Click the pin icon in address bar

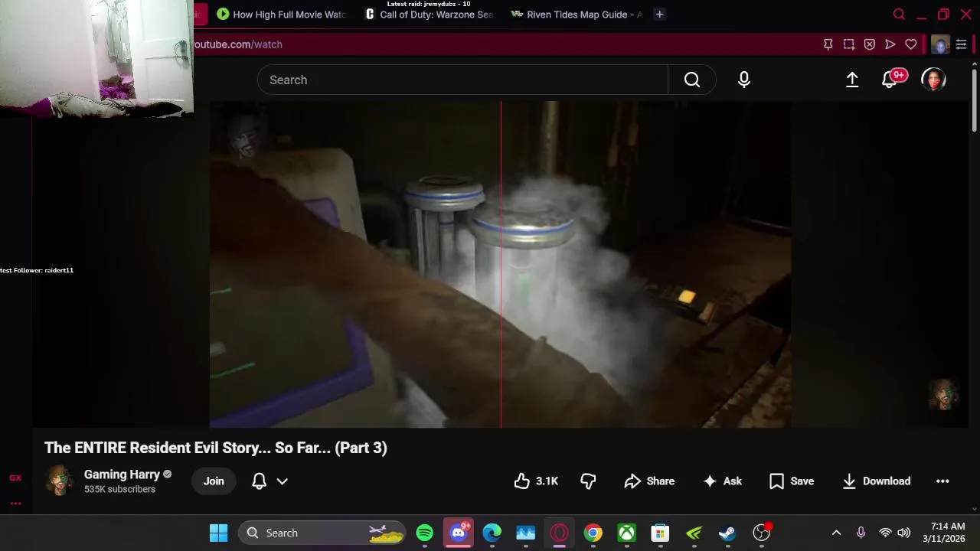coord(828,44)
